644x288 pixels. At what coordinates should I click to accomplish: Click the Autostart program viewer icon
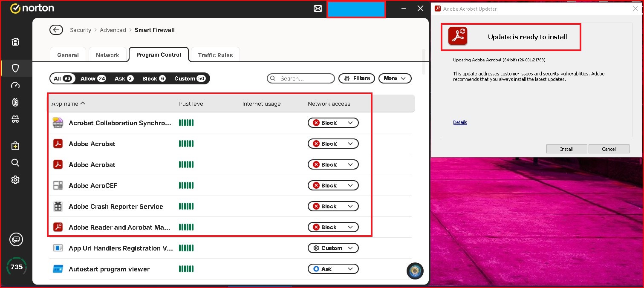tap(58, 269)
